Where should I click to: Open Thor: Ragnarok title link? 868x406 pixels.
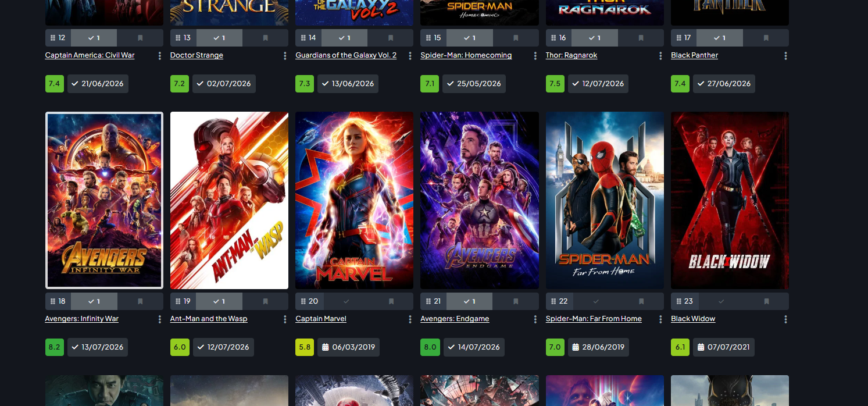click(x=571, y=55)
